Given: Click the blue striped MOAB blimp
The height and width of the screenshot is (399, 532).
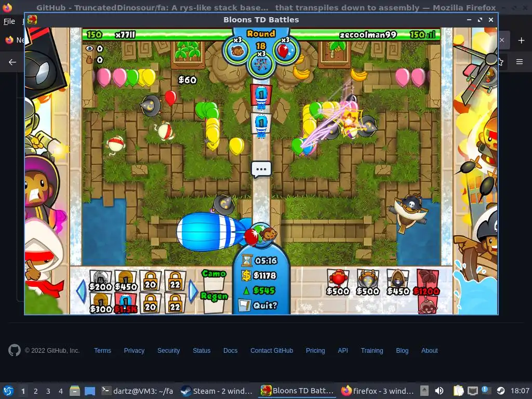Looking at the screenshot, I should (212, 232).
